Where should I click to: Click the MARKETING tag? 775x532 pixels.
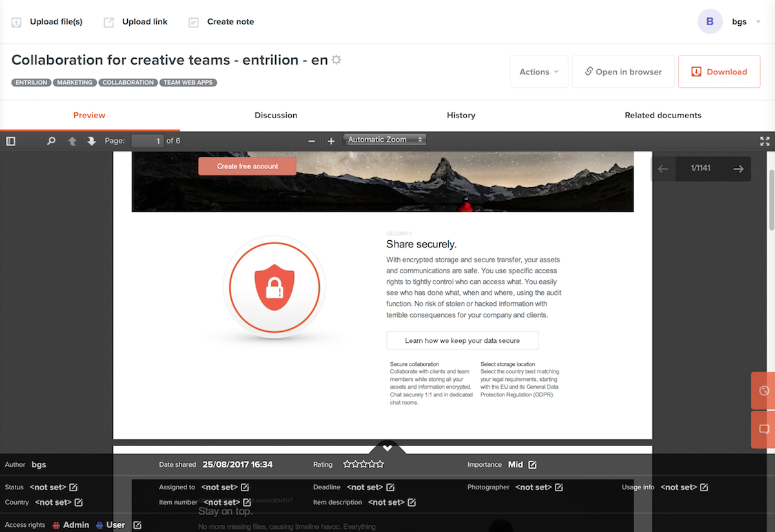click(x=75, y=83)
